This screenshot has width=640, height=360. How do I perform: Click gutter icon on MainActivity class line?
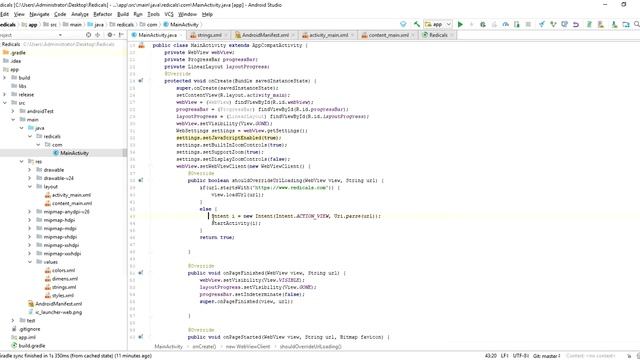coord(141,45)
